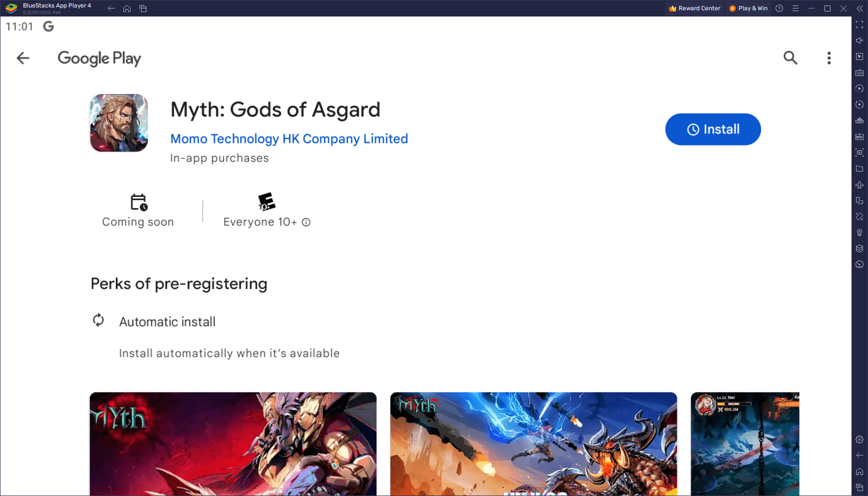Click the sidebar Android back arrow
Image resolution: width=868 pixels, height=496 pixels.
pyautogui.click(x=860, y=455)
